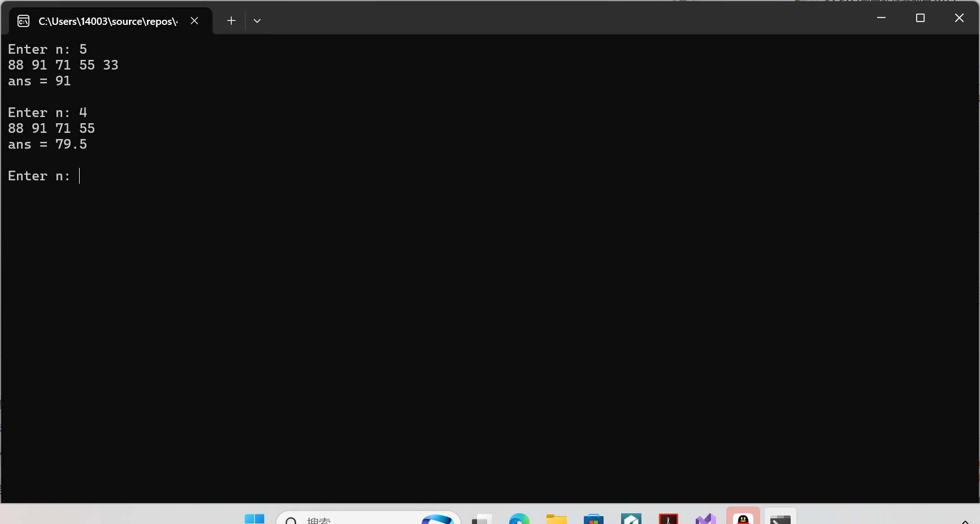Click the text 'ans = 79.5'
This screenshot has width=980, height=524.
point(47,145)
